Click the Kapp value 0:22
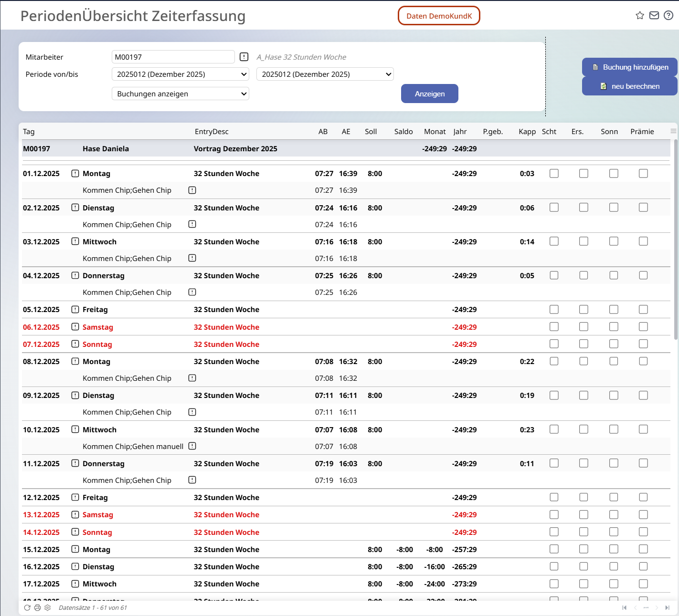Screen dimensions: 679x616 527,361
